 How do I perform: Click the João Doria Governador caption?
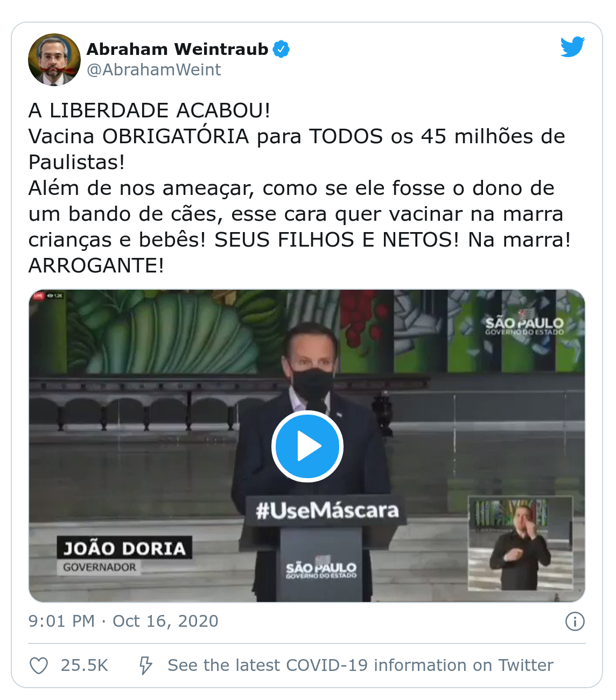[x=124, y=555]
